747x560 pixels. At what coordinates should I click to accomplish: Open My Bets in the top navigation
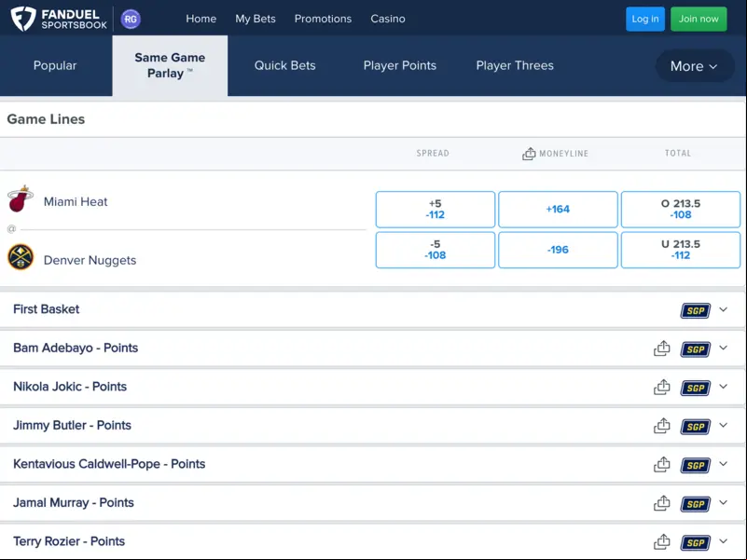(256, 19)
